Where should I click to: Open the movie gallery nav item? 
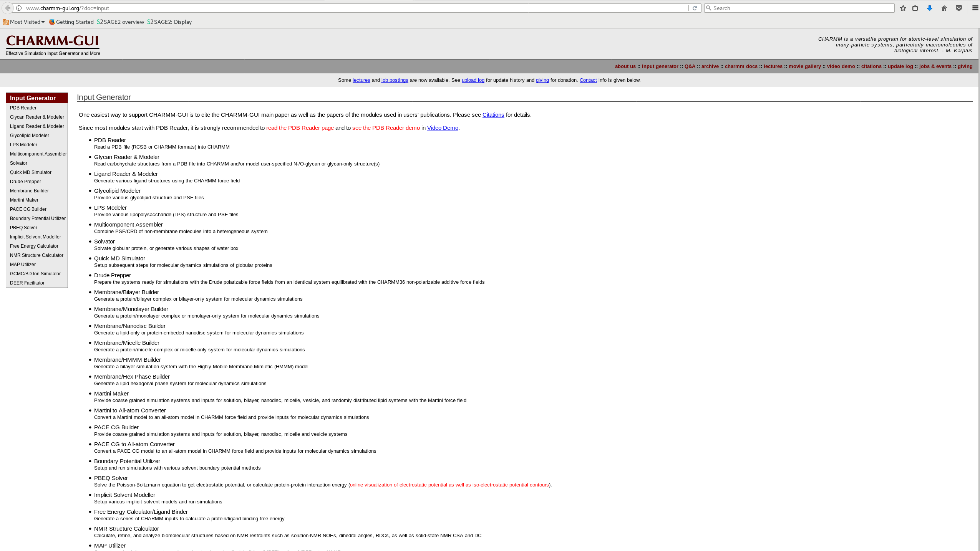804,66
